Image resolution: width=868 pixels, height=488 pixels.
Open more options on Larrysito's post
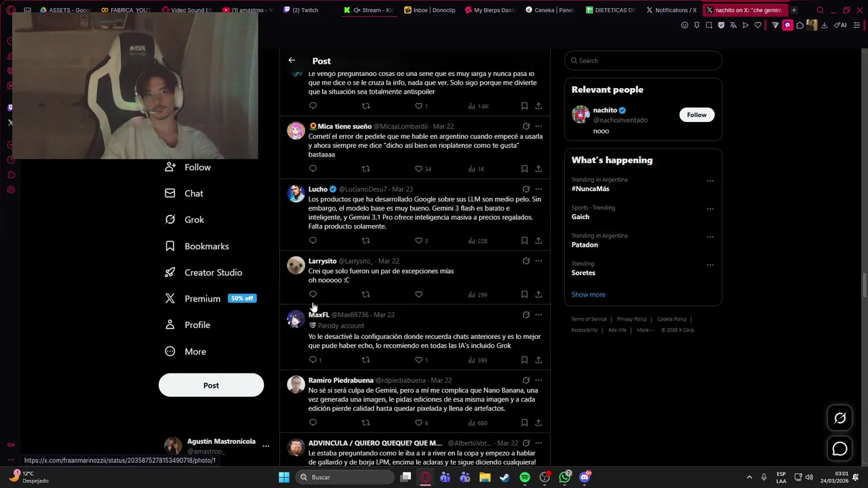click(x=538, y=261)
